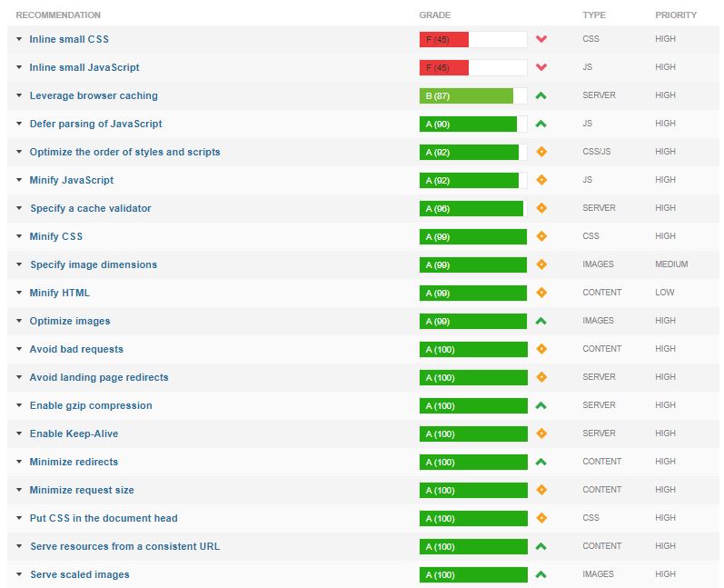Open the Inline small JavaScript recommendation

coord(84,67)
